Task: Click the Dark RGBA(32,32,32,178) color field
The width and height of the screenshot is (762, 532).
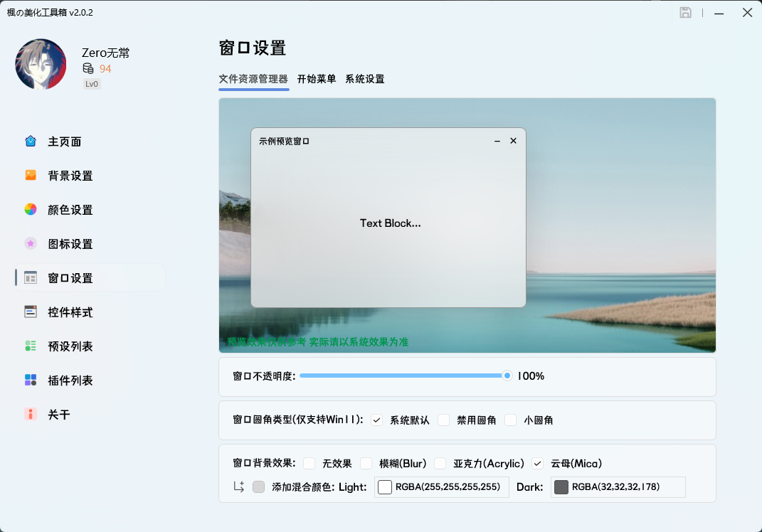Action: coord(618,487)
